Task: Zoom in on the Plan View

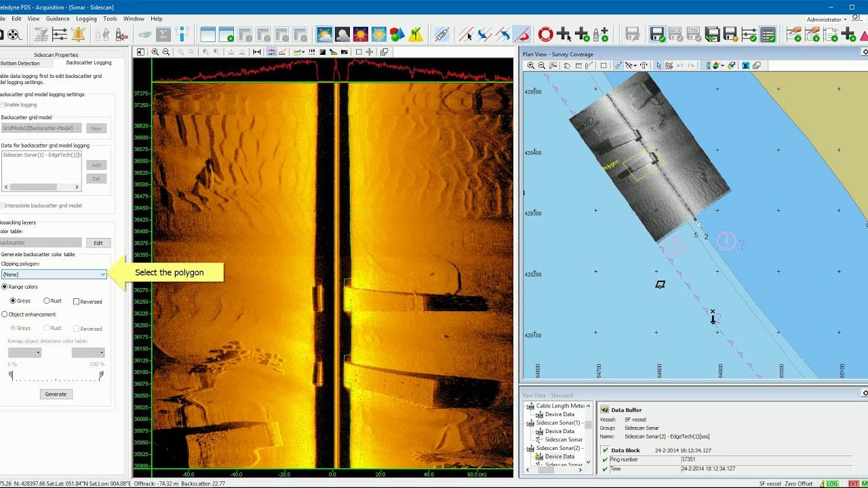Action: pyautogui.click(x=531, y=66)
